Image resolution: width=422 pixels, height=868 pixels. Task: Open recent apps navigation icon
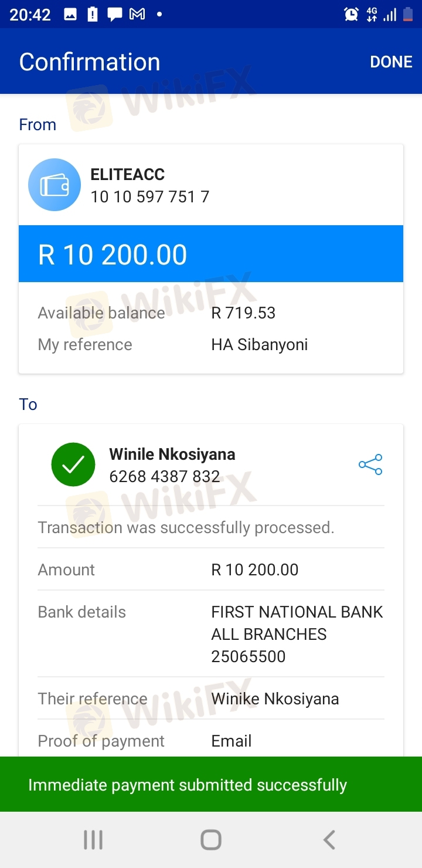tap(93, 840)
